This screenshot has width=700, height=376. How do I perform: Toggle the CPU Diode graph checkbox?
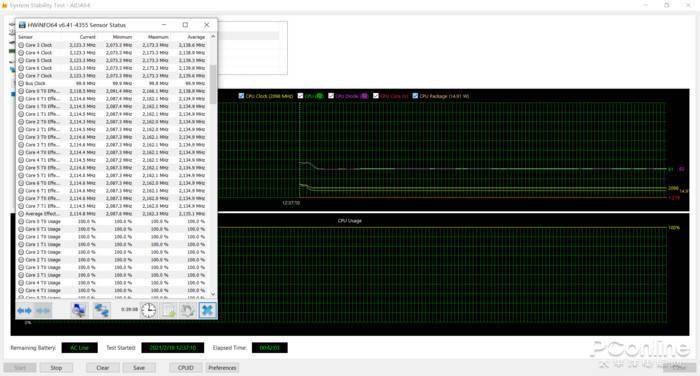click(x=331, y=96)
